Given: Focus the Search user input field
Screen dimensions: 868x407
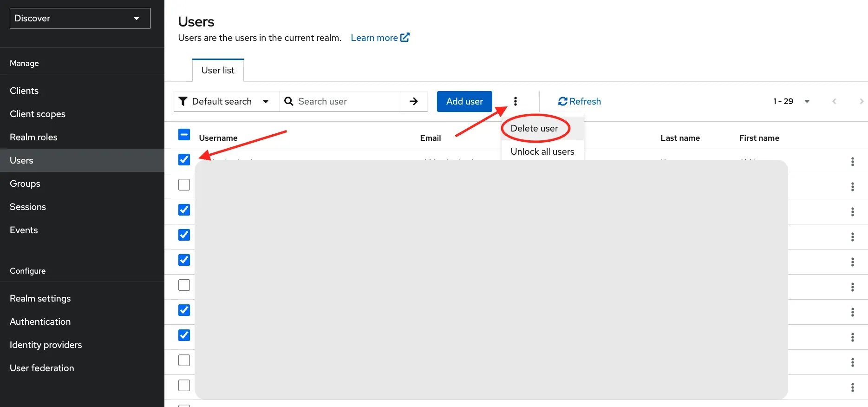Looking at the screenshot, I should click(x=346, y=101).
